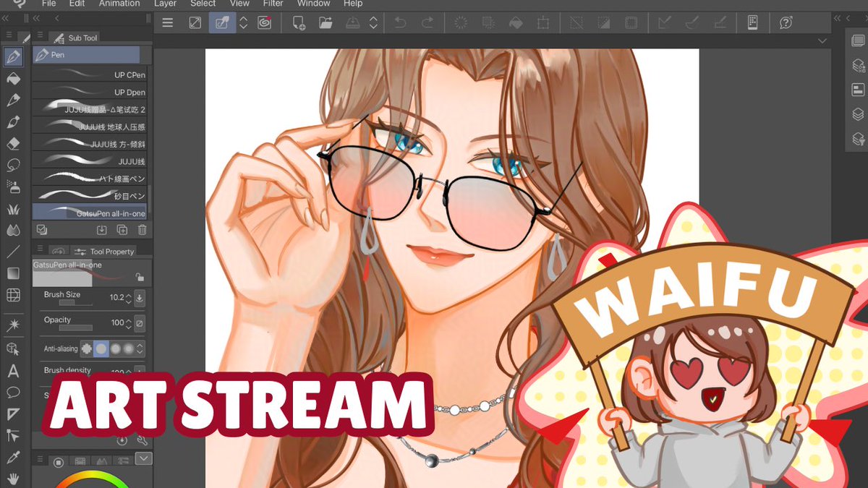This screenshot has width=868, height=488.
Task: Open the zoom chevron beside the rotate icon
Action: point(244,22)
